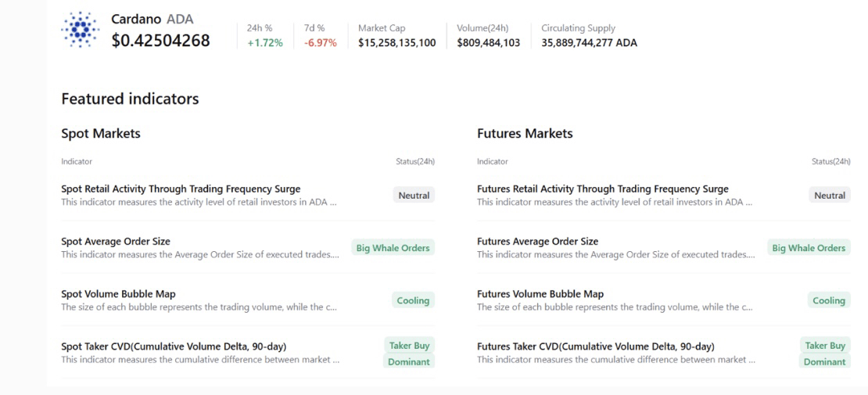Click the Spot Big Whale Orders badge
The height and width of the screenshot is (395, 868).
coord(393,248)
